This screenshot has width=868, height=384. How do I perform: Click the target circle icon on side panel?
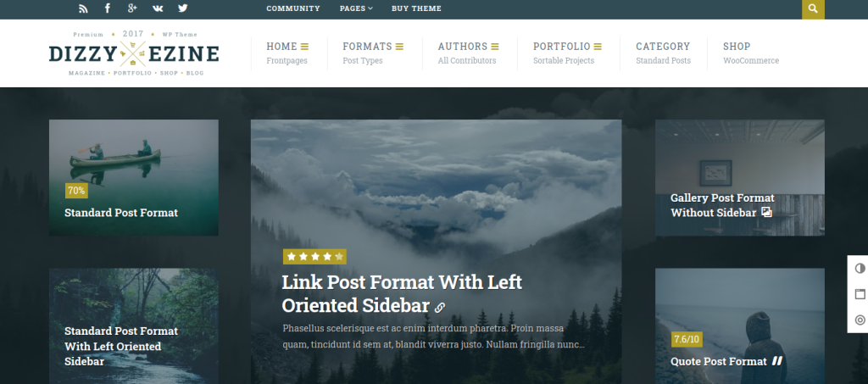(x=860, y=320)
